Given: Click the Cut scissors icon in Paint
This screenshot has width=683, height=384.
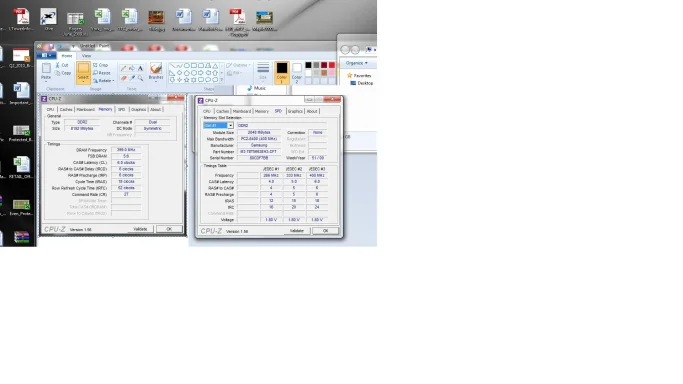Looking at the screenshot, I should point(57,65).
